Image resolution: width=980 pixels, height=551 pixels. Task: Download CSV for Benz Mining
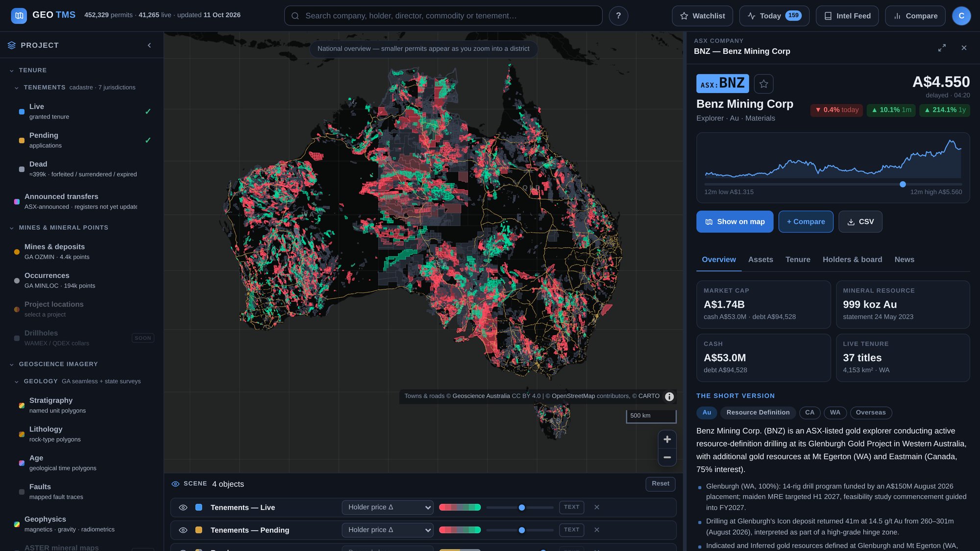coord(860,222)
